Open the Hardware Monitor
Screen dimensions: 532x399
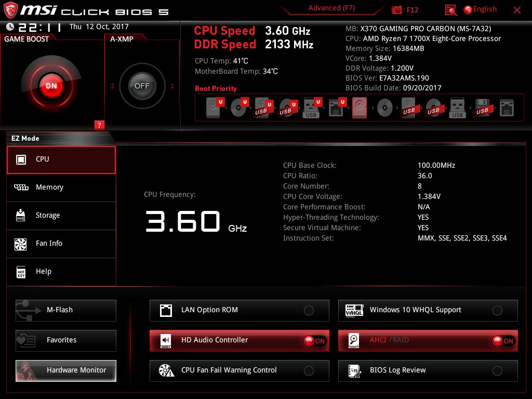coord(66,370)
